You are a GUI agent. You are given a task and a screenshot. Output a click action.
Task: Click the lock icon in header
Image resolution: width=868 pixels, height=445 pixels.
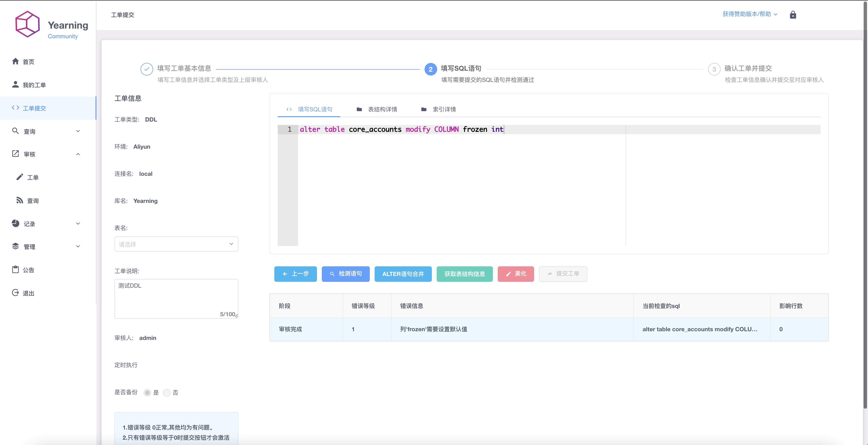[793, 15]
